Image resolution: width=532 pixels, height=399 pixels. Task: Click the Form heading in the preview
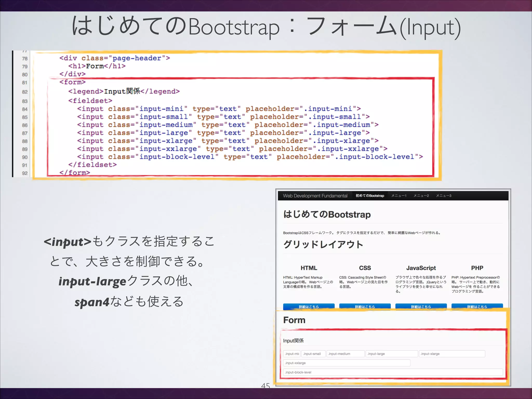coord(294,320)
